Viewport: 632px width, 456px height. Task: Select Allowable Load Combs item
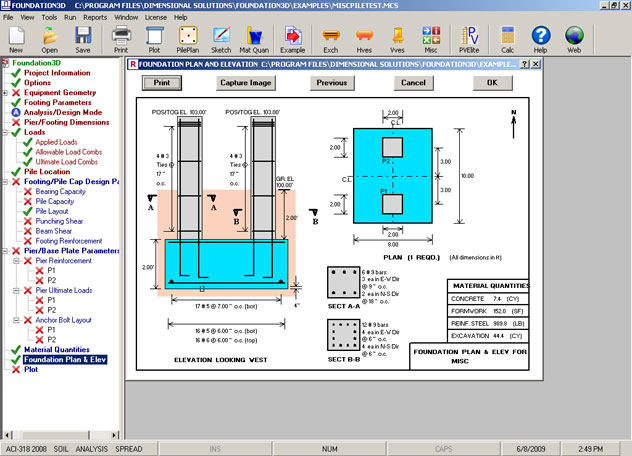coord(69,152)
